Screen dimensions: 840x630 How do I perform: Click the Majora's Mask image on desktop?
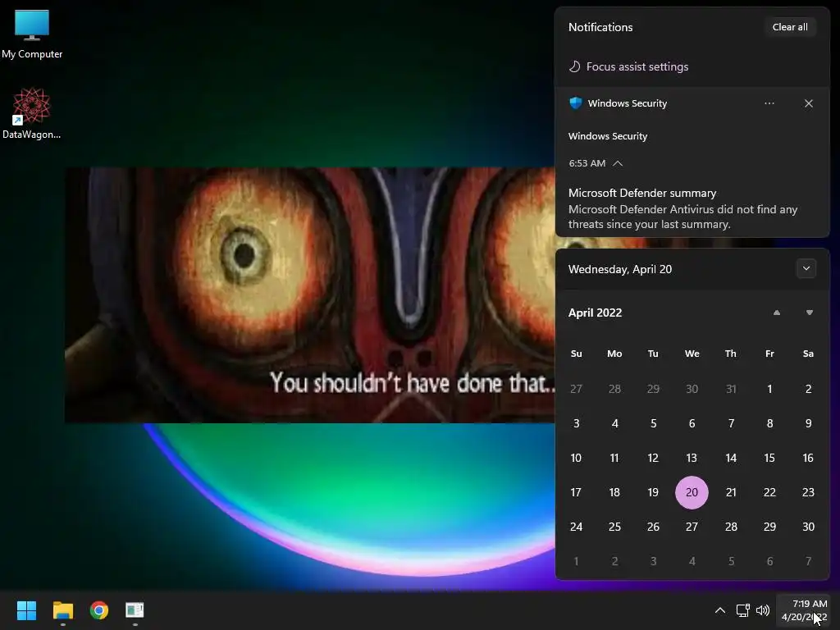(x=309, y=295)
